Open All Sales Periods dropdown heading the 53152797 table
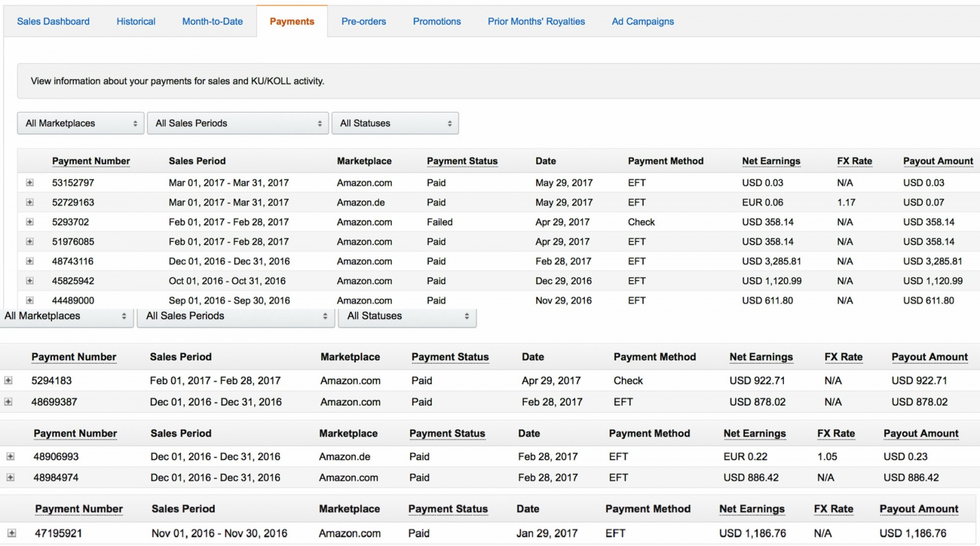980x546 pixels. (x=238, y=123)
